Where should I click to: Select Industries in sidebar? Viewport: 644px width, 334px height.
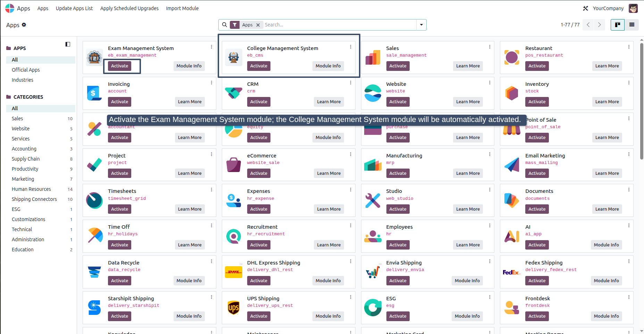point(23,80)
